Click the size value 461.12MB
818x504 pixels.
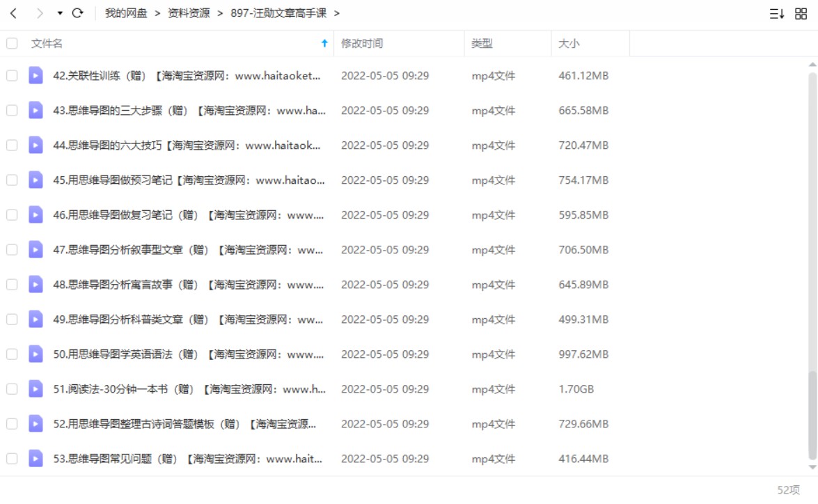(583, 76)
